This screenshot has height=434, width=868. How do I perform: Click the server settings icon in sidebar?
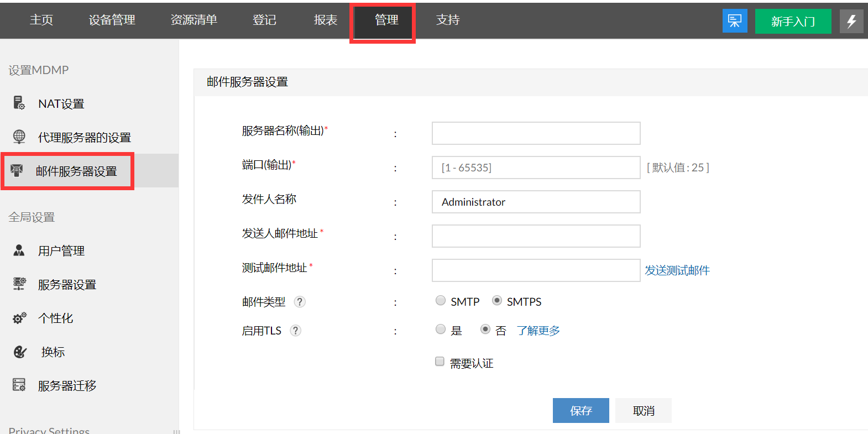point(19,284)
